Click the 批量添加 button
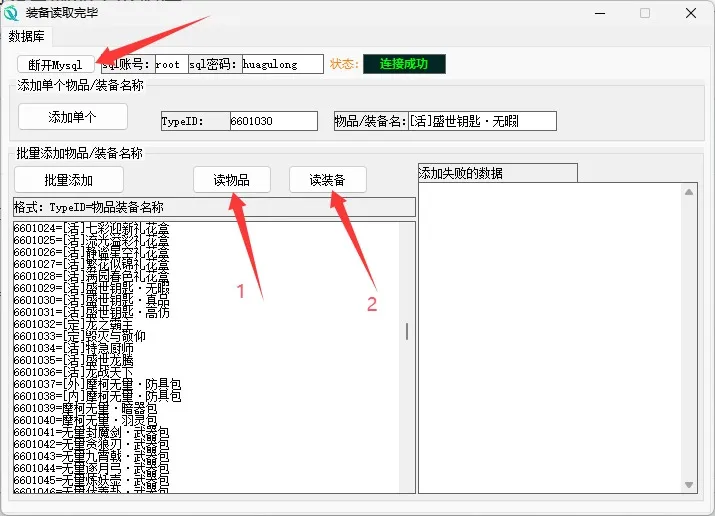The height and width of the screenshot is (516, 715). [69, 180]
